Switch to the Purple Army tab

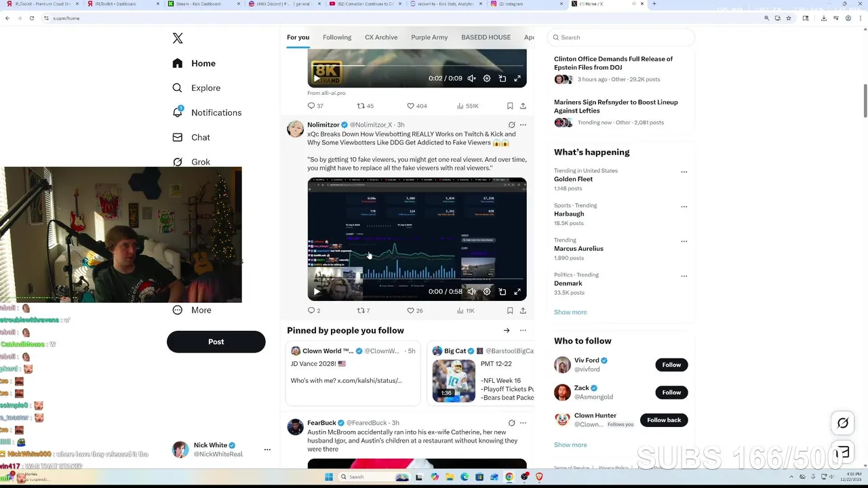pyautogui.click(x=429, y=37)
